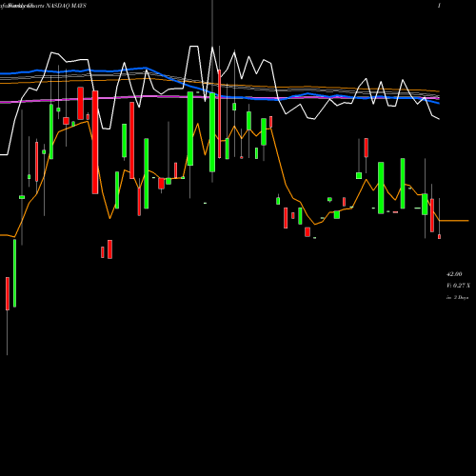This screenshot has width=476, height=476.
Task: Click the last small red candle at the far right
Action: tap(439, 236)
